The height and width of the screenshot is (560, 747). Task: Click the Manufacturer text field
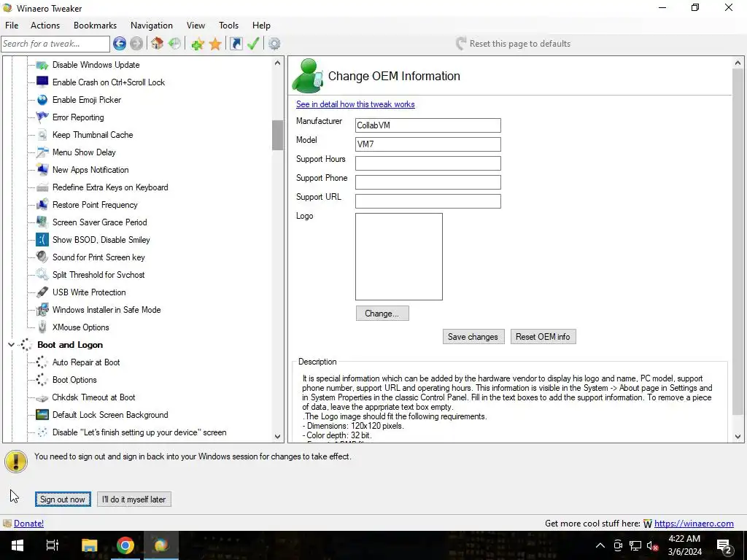[427, 125]
